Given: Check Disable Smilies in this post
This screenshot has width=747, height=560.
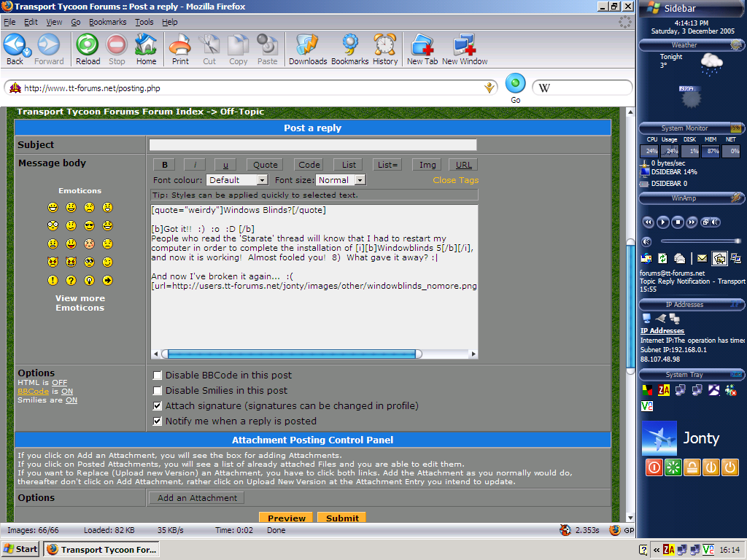Looking at the screenshot, I should coord(158,391).
